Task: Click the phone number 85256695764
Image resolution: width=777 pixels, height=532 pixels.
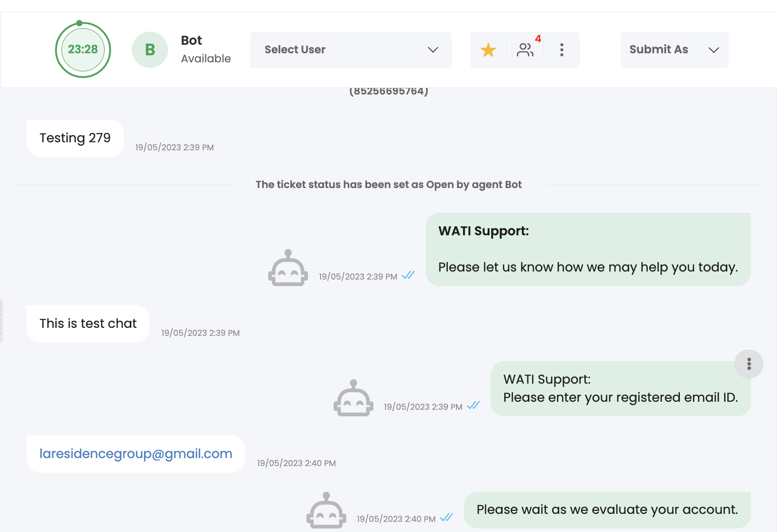Action: pos(388,92)
